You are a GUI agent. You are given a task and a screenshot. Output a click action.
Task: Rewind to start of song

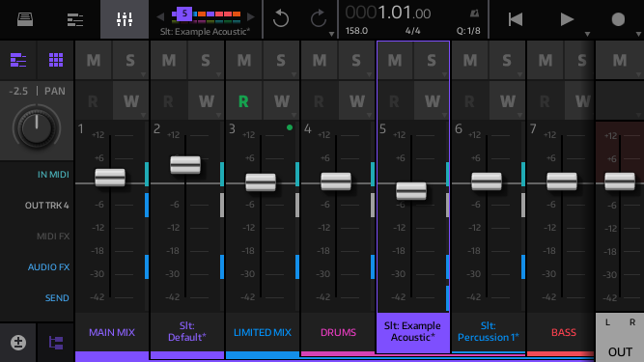(515, 19)
